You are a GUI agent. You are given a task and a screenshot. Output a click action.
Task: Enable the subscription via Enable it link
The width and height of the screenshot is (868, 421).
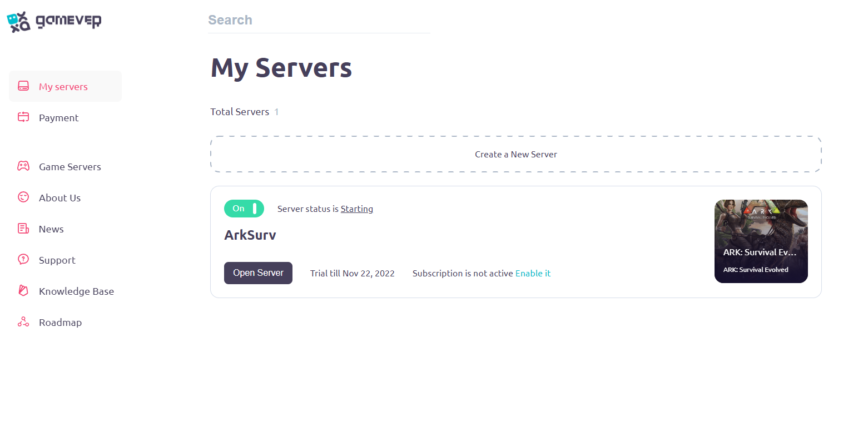click(533, 273)
